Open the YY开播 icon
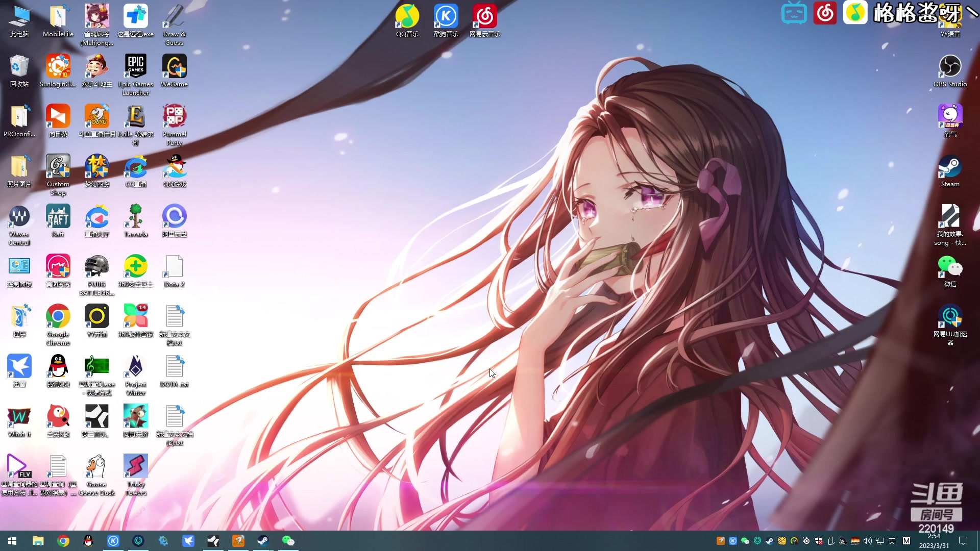The width and height of the screenshot is (980, 551). (97, 320)
